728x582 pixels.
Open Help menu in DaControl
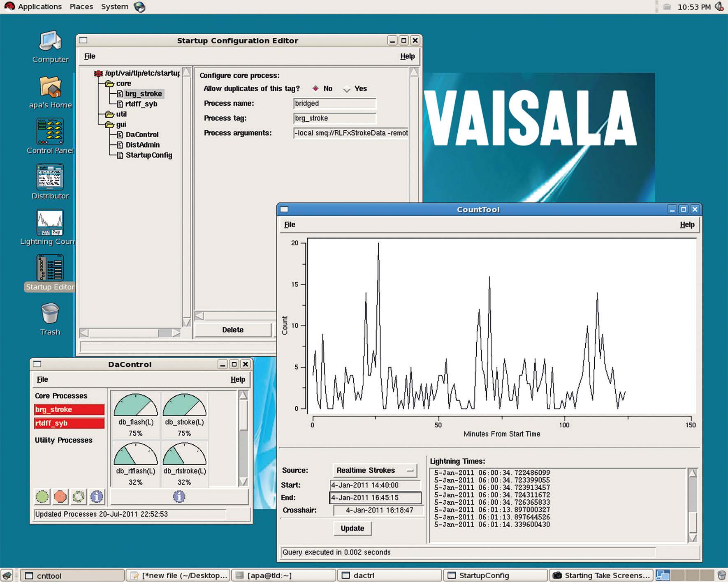click(238, 379)
